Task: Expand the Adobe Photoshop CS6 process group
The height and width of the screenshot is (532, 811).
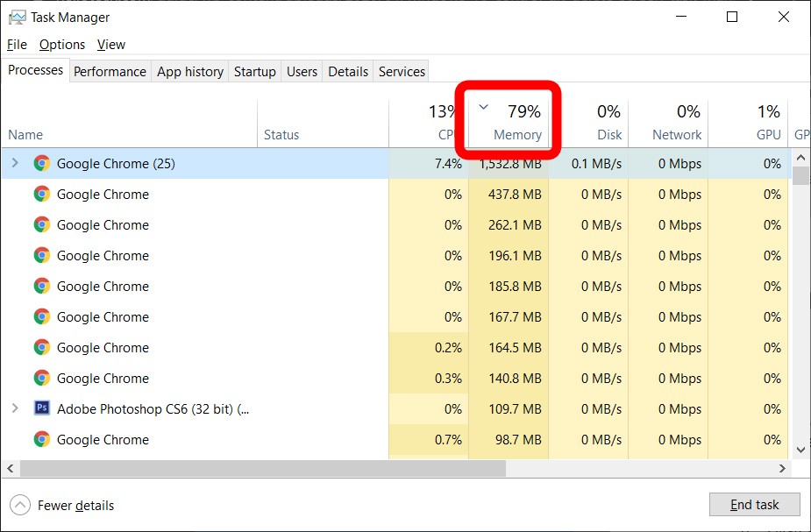Action: (15, 408)
